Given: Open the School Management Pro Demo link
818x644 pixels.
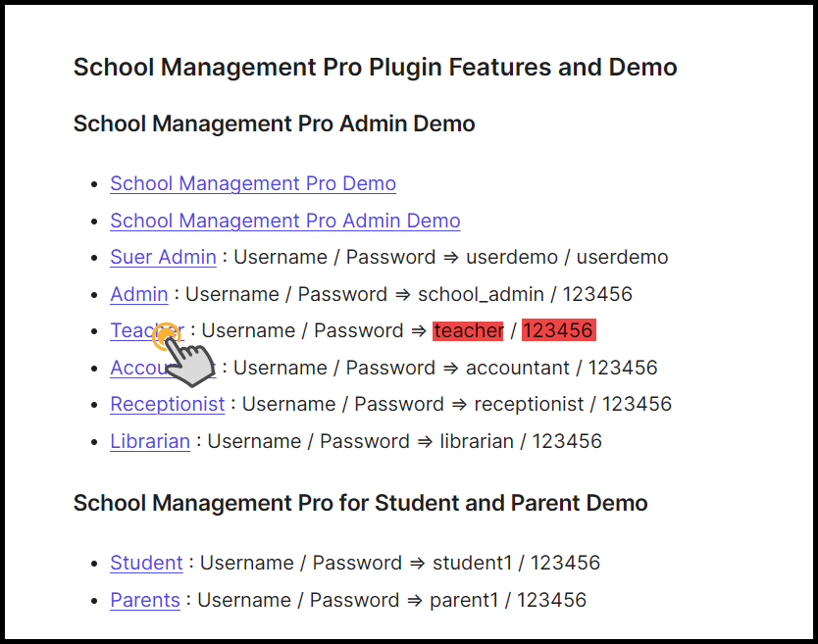Looking at the screenshot, I should [253, 183].
